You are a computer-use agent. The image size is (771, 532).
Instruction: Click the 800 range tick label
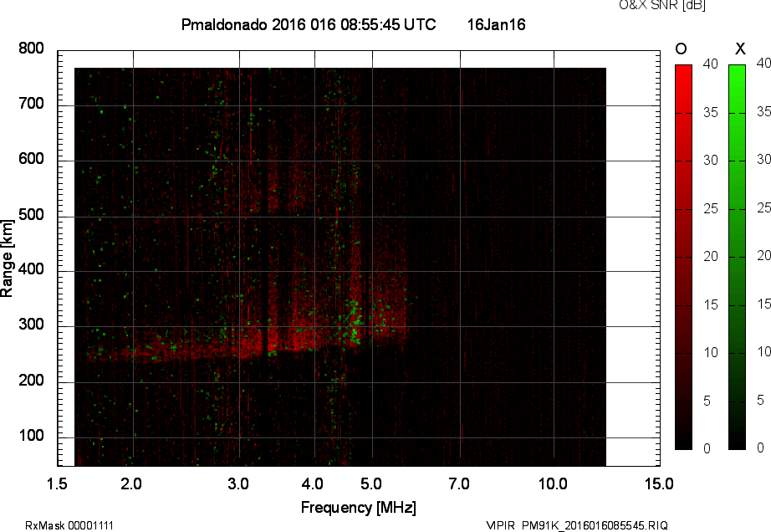[x=31, y=49]
